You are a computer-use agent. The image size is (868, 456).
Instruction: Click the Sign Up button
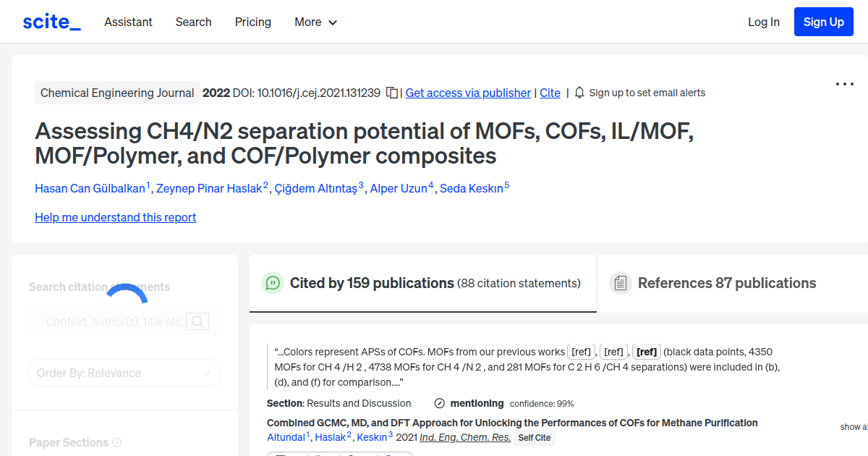pyautogui.click(x=823, y=21)
